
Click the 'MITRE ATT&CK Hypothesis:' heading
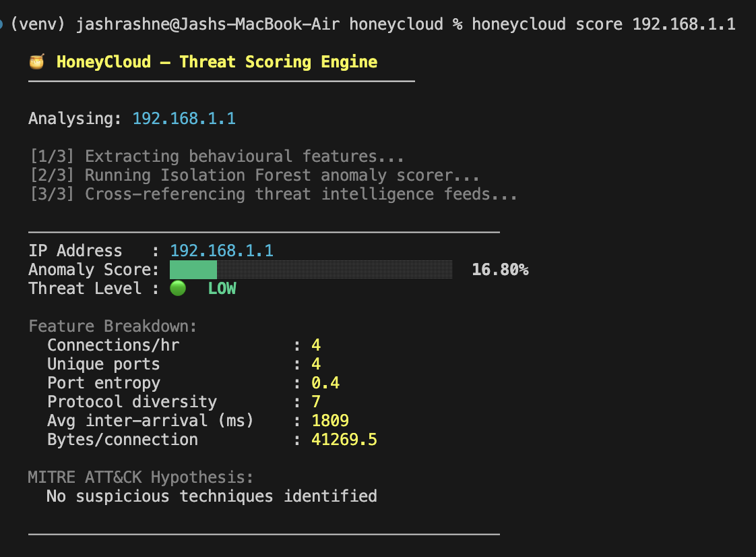click(141, 477)
